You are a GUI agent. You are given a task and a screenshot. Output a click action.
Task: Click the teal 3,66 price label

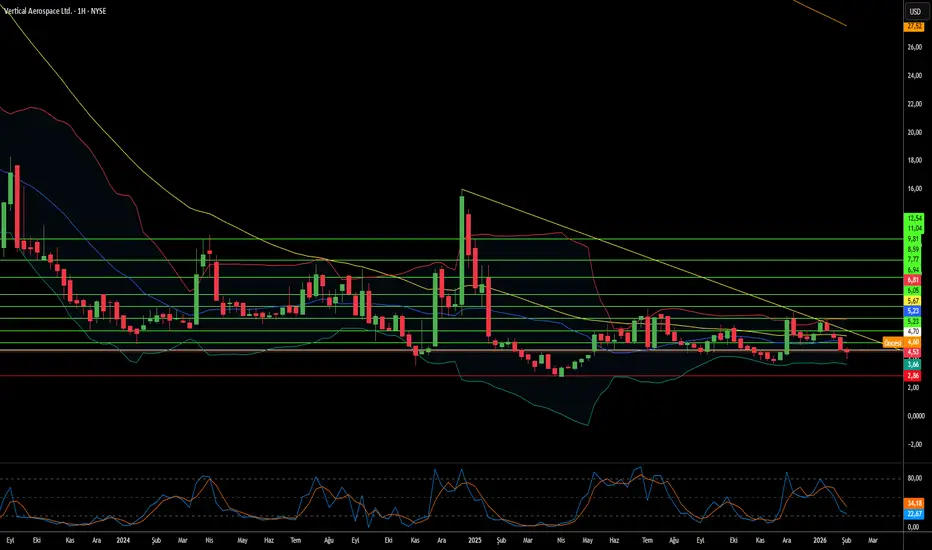(x=914, y=365)
